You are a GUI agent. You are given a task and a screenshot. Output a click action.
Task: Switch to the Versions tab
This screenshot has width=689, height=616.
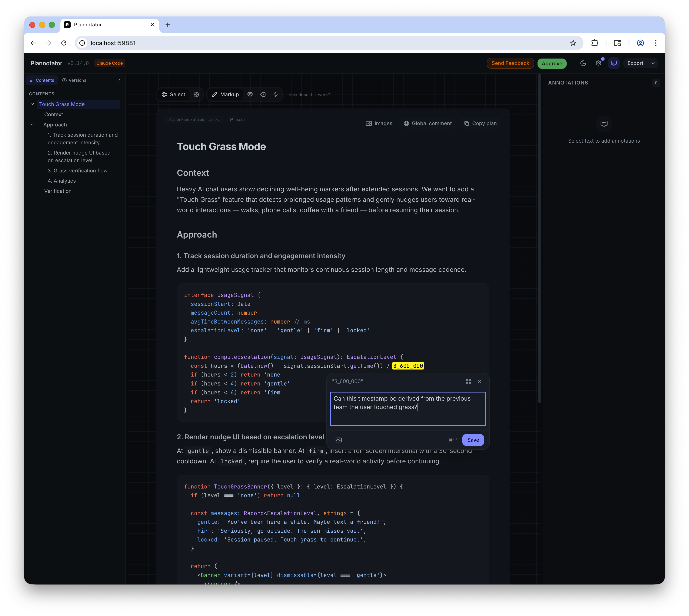coord(74,80)
